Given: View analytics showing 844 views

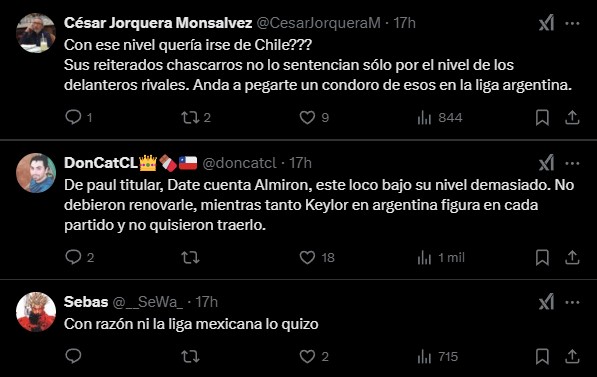Looking at the screenshot, I should tap(440, 118).
